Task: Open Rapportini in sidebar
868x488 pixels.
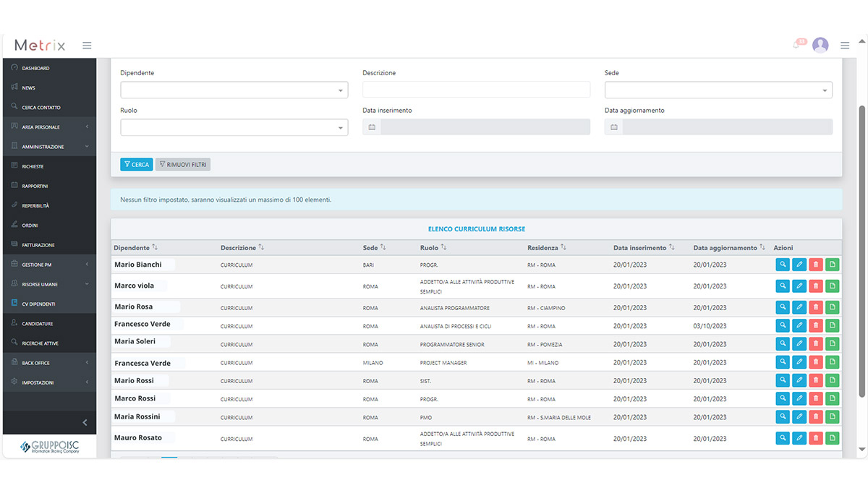Action: pos(49,186)
